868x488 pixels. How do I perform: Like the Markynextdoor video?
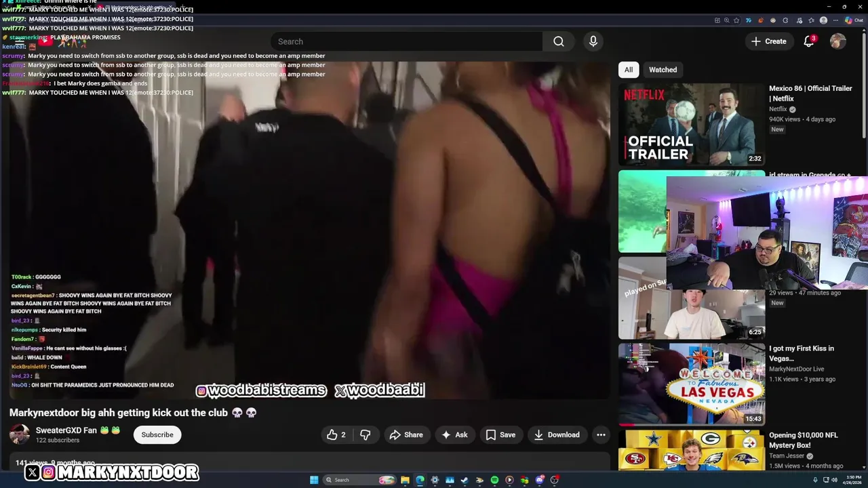[336, 435]
